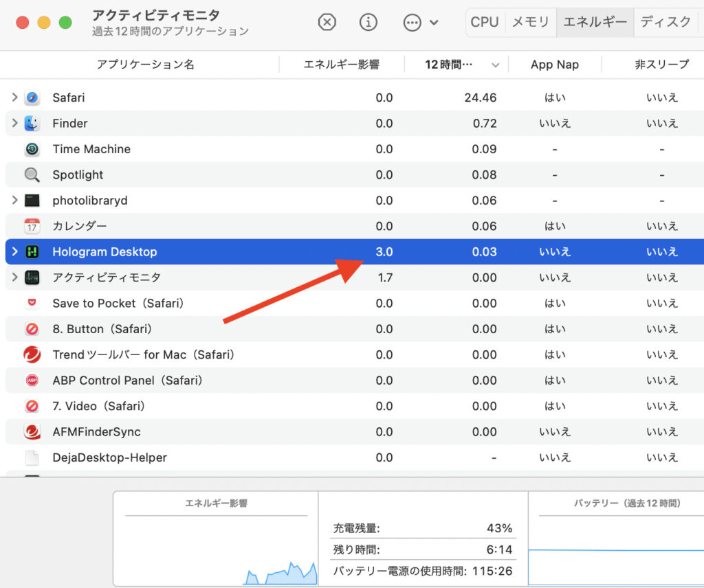Sort by アプリケーション名 column header
This screenshot has height=588, width=704.
pos(146,65)
